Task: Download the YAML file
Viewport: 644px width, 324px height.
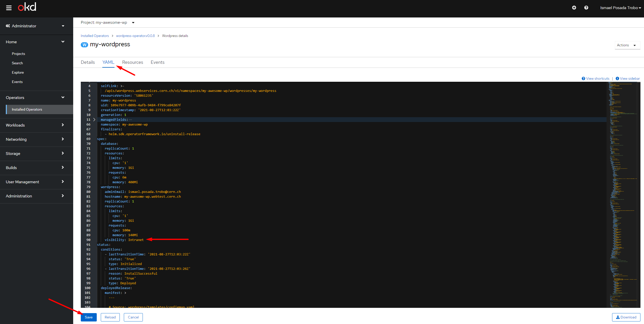Action: (626, 317)
